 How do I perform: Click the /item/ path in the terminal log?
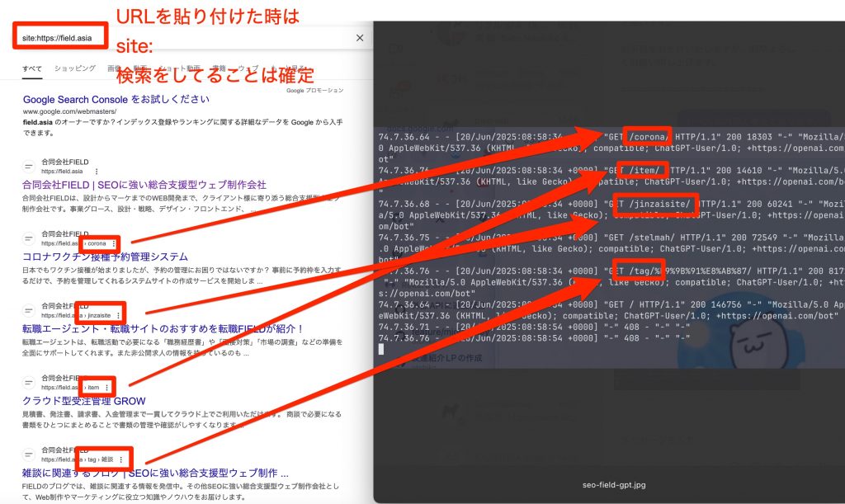644,170
